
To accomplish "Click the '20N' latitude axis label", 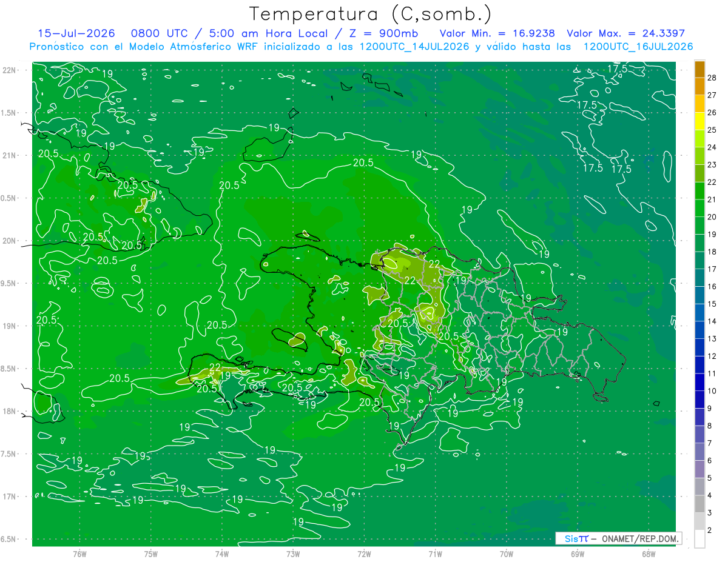I will click(9, 241).
